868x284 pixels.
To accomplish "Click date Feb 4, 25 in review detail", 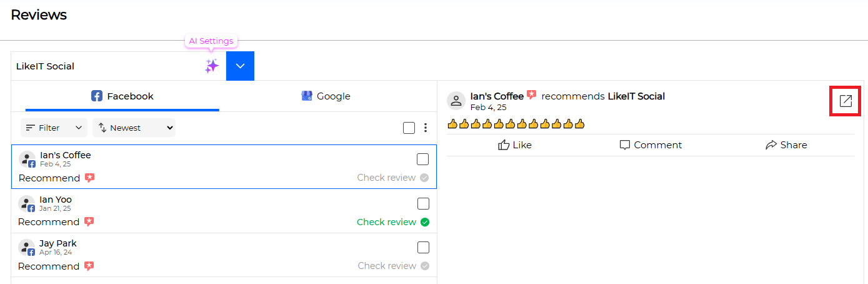I will (488, 108).
